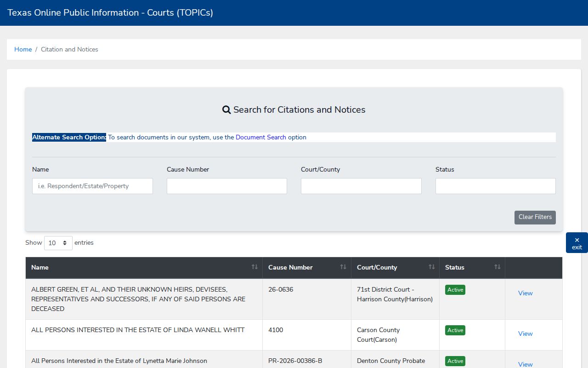View the Lynetta Marie Johnson estate record
This screenshot has height=368, width=588.
(x=526, y=364)
